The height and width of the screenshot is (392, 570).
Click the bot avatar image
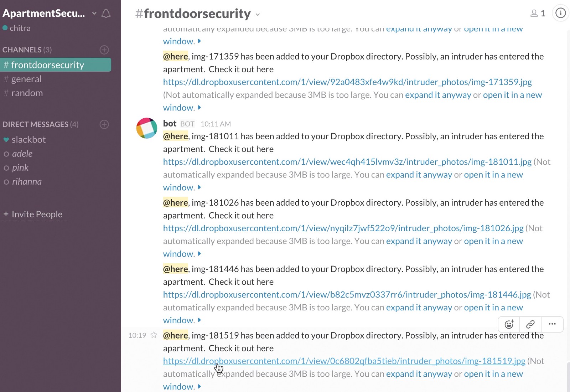pyautogui.click(x=147, y=128)
